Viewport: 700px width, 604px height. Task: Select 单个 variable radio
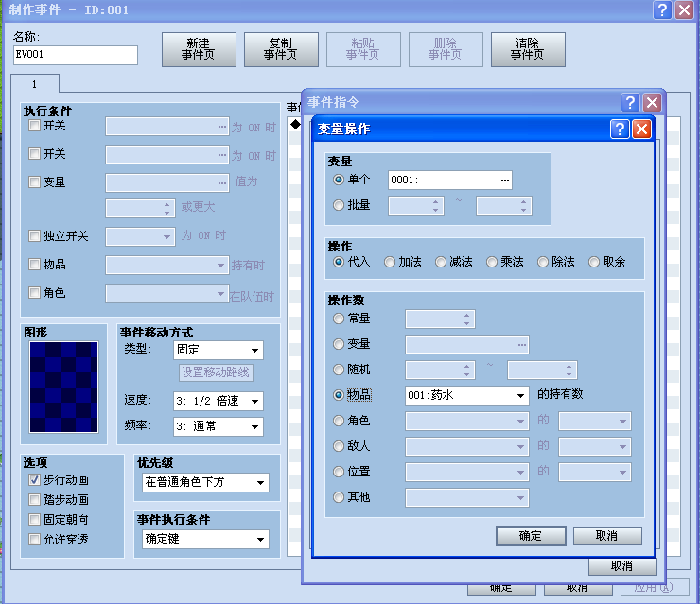coord(339,180)
